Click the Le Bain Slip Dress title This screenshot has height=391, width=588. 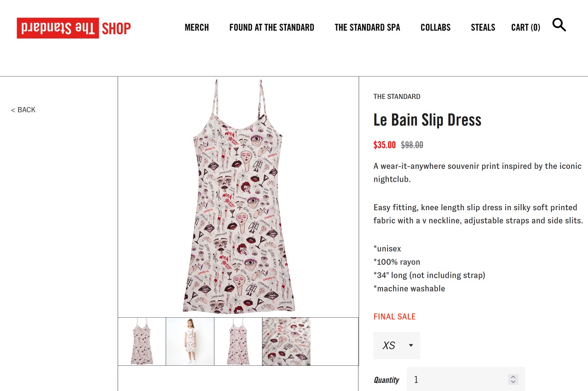[427, 120]
